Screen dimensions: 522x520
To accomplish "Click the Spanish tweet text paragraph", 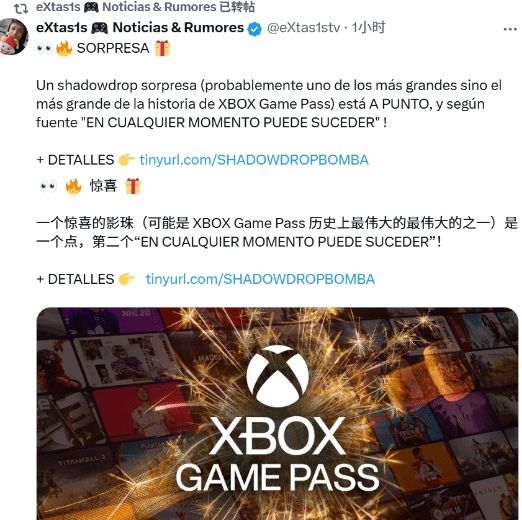I will point(269,104).
